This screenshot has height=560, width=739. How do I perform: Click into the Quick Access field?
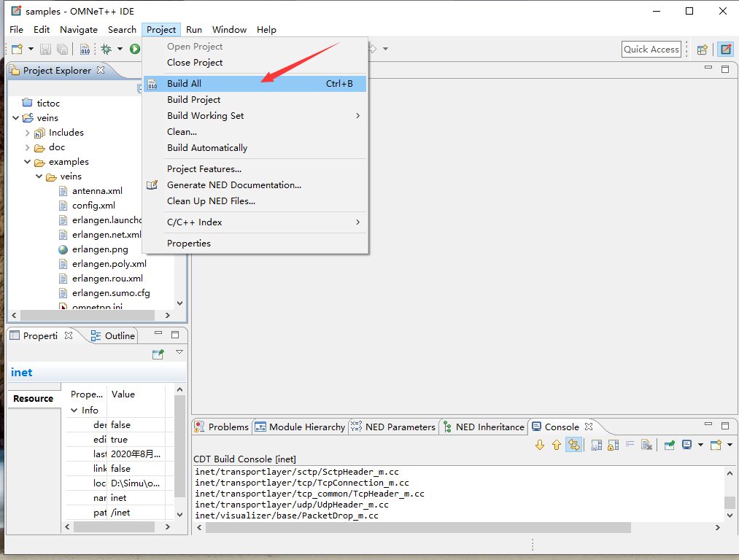[651, 50]
